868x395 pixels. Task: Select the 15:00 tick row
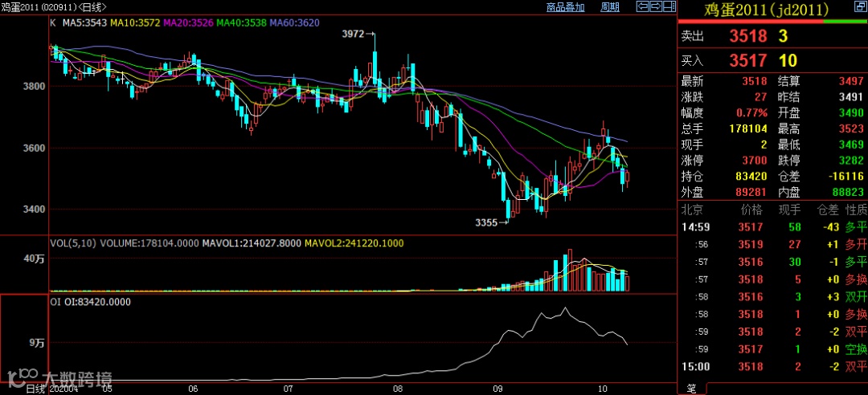(773, 366)
